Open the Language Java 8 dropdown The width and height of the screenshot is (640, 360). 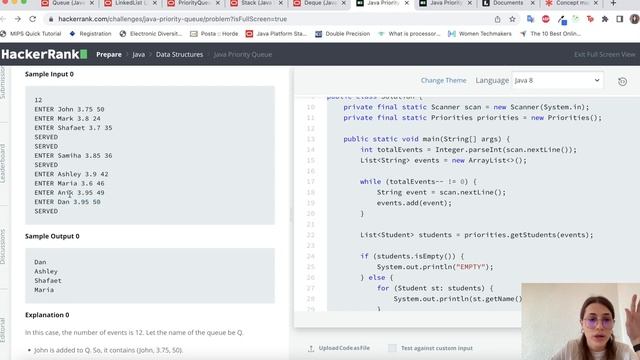(x=557, y=80)
